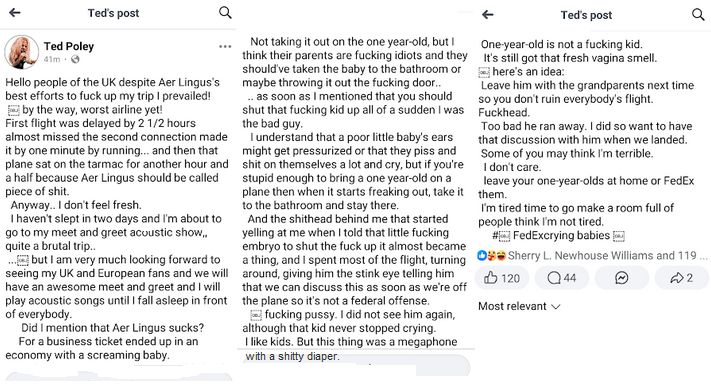Screen dimensions: 711x389
Task: Open Sherry L. Newhouse Williams reactions list
Action: click(607, 256)
